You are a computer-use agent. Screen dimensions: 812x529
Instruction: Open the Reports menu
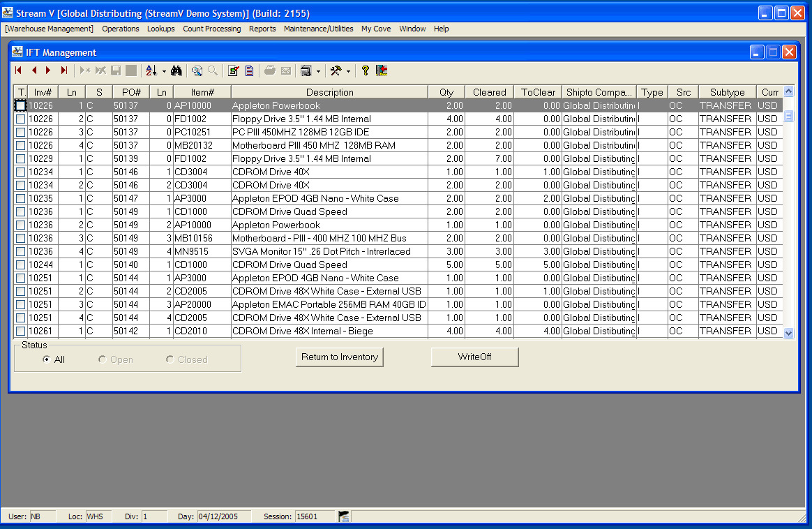coord(262,29)
